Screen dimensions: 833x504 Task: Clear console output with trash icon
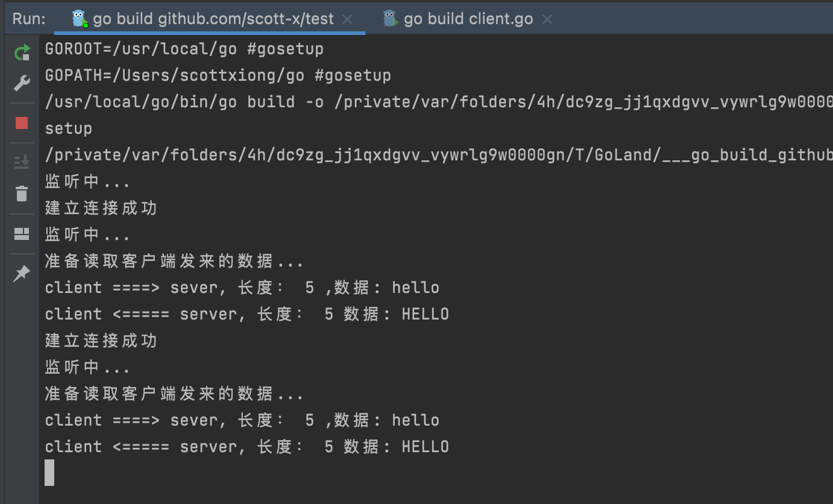coord(22,194)
